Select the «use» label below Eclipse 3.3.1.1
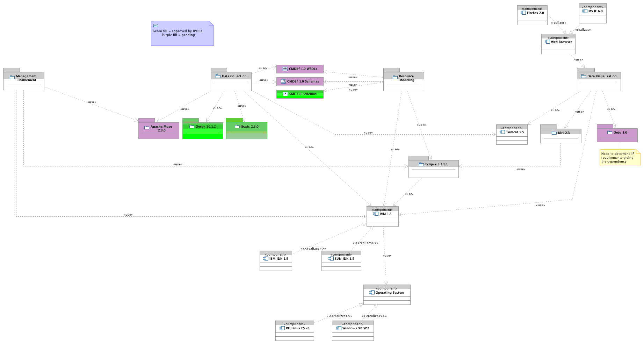 pos(409,194)
